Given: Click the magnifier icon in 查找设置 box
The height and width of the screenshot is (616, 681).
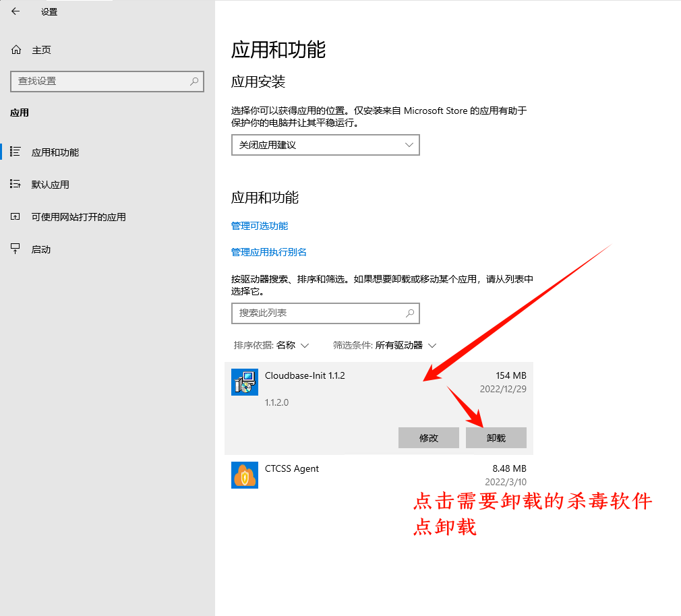Looking at the screenshot, I should click(194, 81).
